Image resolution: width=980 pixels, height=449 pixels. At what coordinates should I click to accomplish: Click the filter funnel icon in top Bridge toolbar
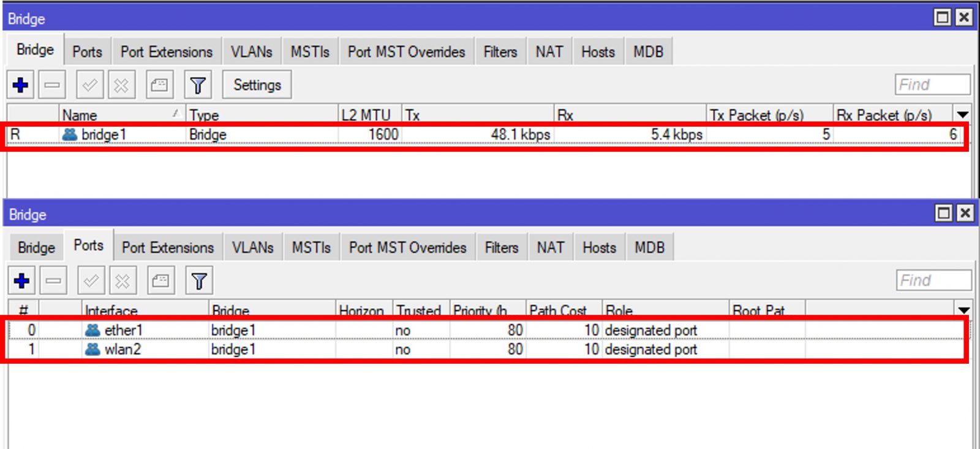197,85
